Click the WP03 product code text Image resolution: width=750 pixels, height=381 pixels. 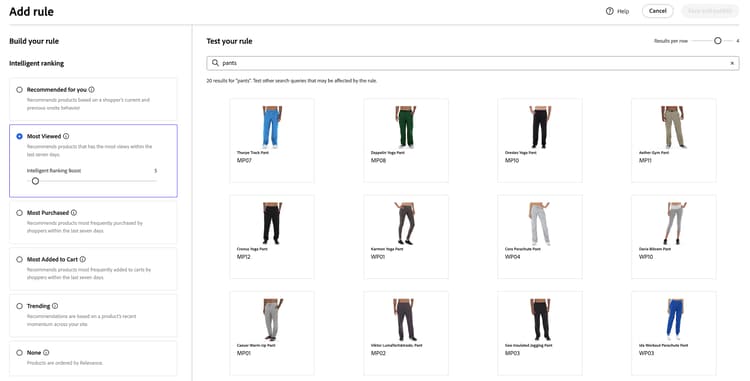[646, 353]
